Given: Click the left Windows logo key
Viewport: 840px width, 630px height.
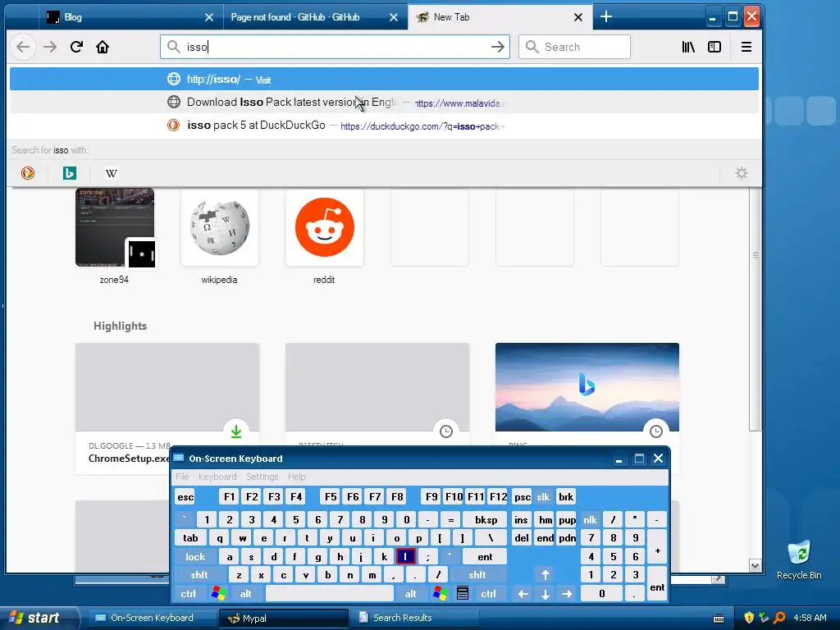Looking at the screenshot, I should pyautogui.click(x=218, y=594).
